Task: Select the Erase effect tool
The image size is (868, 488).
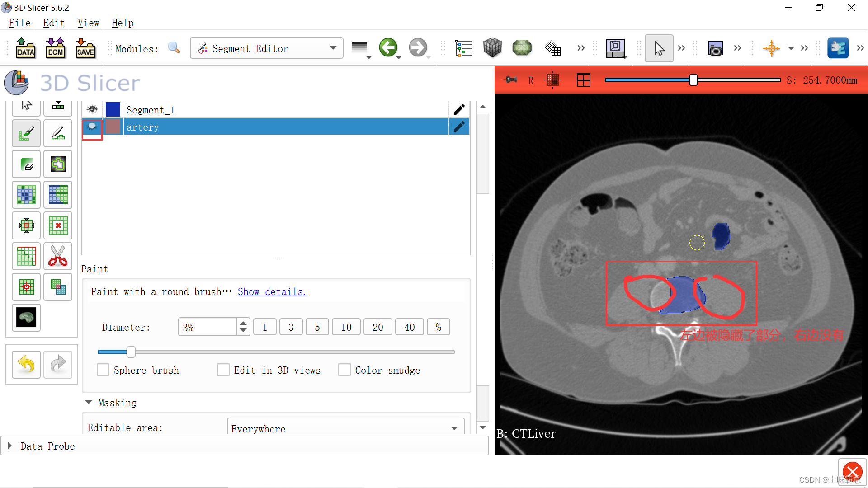Action: tap(26, 164)
